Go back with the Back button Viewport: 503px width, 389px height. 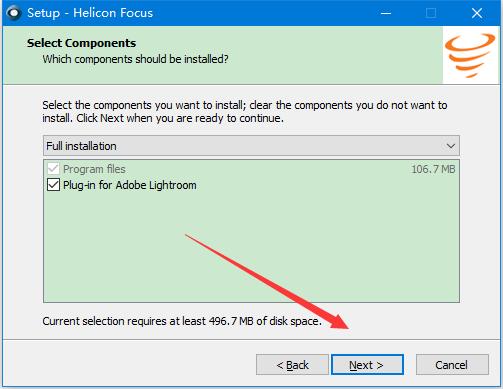292,365
